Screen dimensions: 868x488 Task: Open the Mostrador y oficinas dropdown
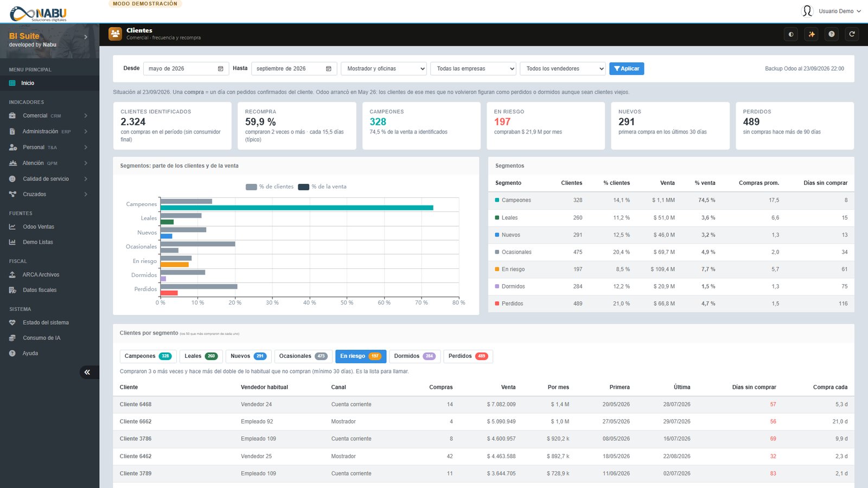point(384,69)
